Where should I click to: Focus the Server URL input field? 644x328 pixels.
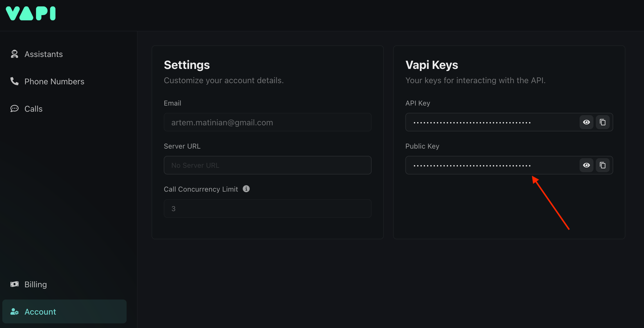coord(267,165)
